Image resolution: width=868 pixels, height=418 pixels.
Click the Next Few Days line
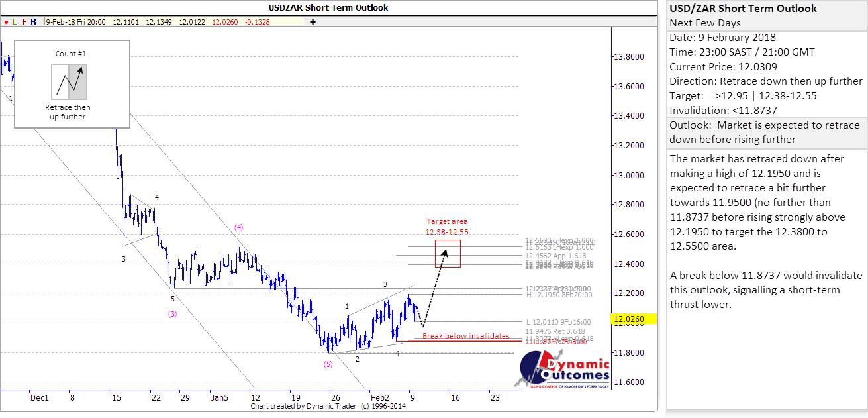coord(706,23)
